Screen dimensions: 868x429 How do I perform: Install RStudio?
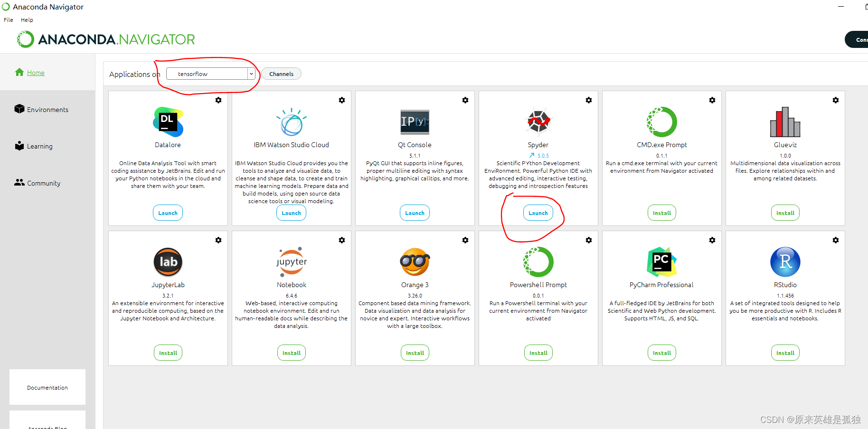785,353
